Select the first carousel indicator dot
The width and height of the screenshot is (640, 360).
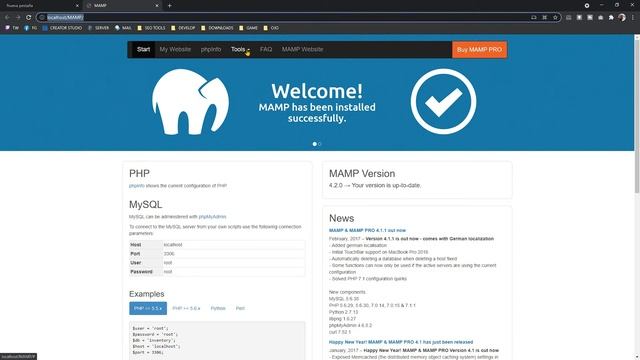(x=314, y=144)
